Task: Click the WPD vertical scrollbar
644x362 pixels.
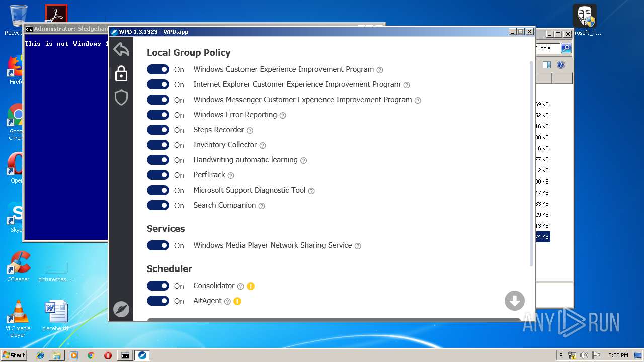Action: pyautogui.click(x=531, y=163)
